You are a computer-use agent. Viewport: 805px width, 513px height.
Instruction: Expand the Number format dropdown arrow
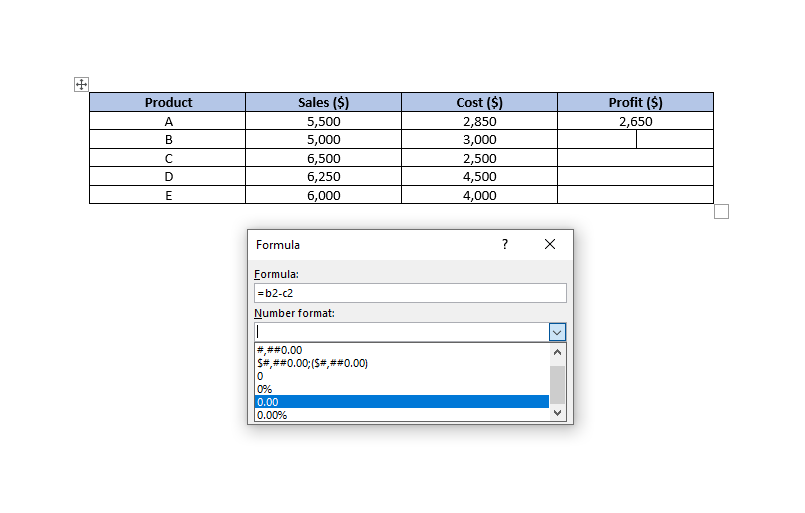pos(558,332)
